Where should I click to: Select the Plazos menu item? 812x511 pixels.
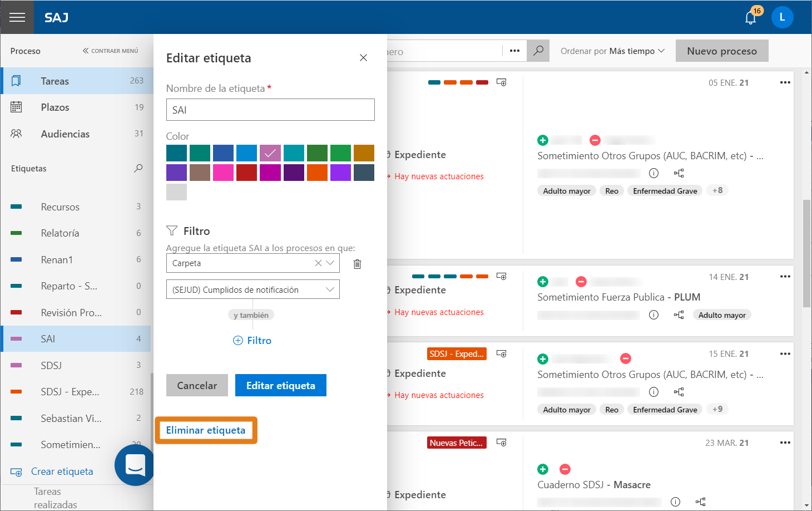pyautogui.click(x=55, y=107)
